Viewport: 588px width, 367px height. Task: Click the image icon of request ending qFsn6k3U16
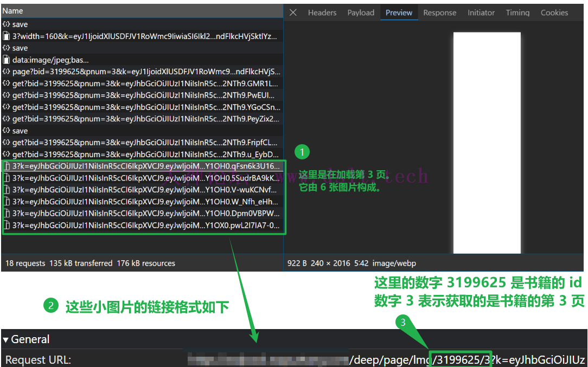7,166
